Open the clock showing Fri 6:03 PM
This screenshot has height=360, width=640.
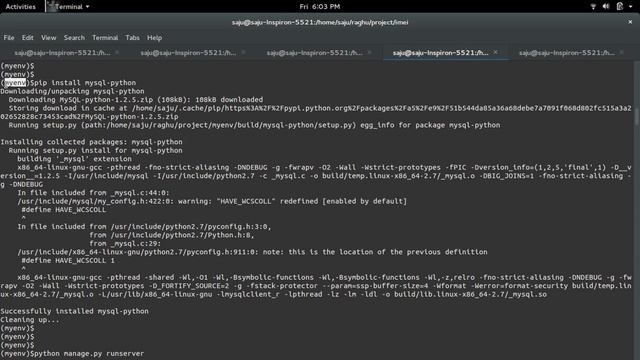[x=320, y=7]
